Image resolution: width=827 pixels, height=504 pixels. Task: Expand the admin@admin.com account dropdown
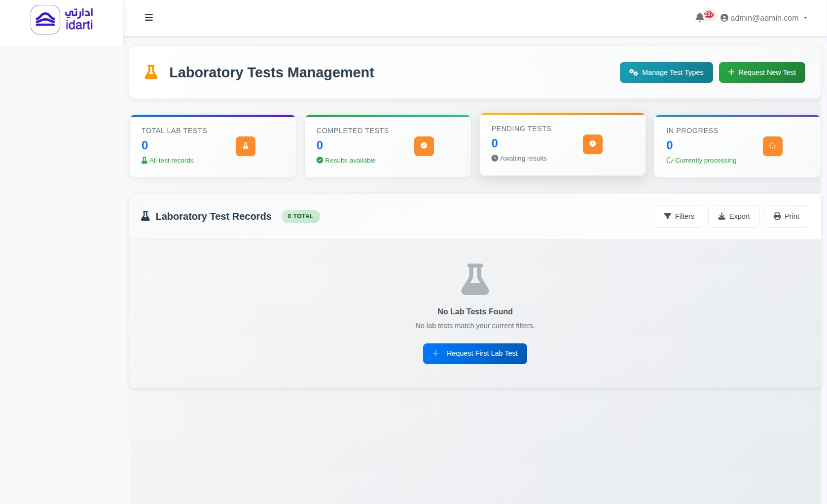click(x=763, y=18)
